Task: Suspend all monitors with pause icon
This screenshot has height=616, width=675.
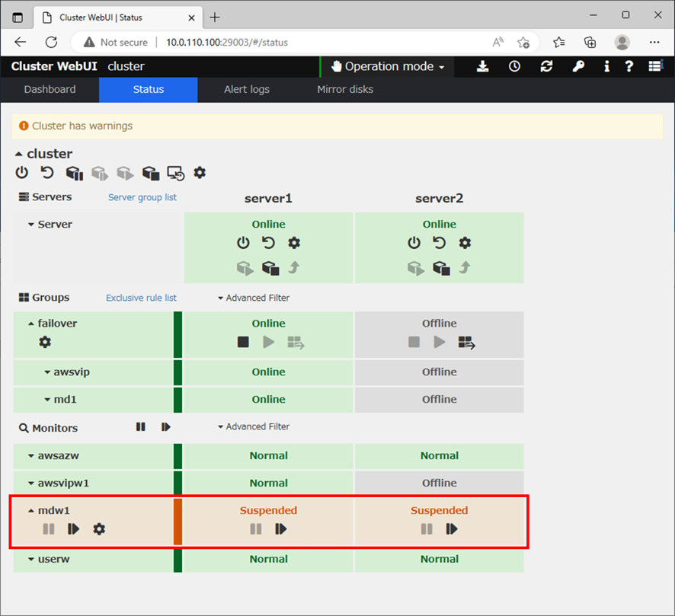Action: tap(141, 427)
